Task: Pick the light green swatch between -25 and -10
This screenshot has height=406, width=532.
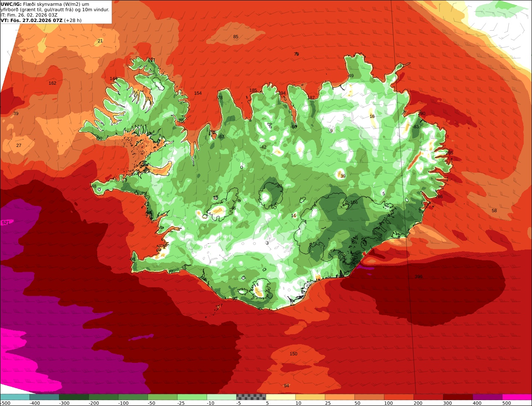Action: (192, 397)
